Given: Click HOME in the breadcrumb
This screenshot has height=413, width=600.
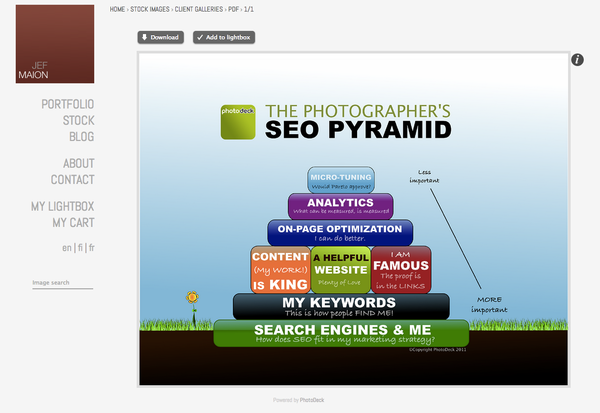Looking at the screenshot, I should click(x=118, y=9).
